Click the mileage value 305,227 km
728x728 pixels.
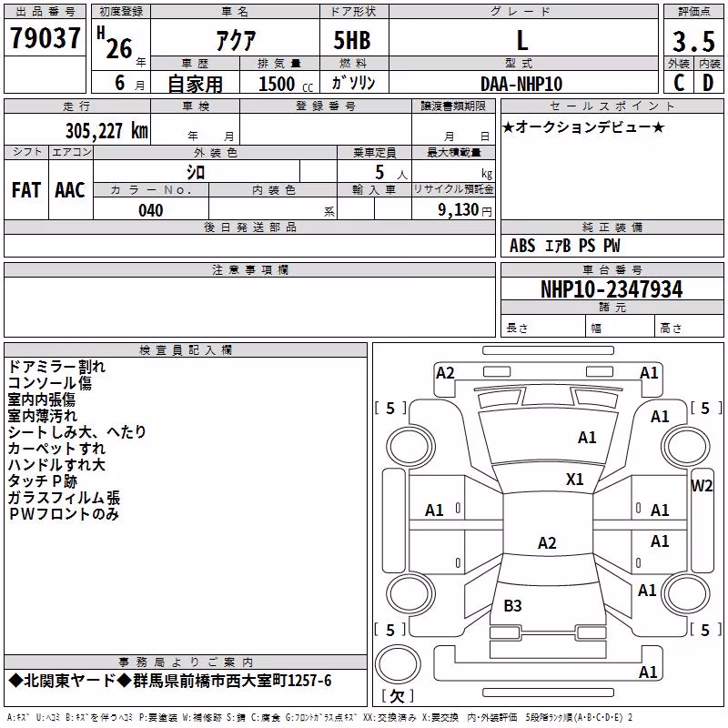[106, 131]
